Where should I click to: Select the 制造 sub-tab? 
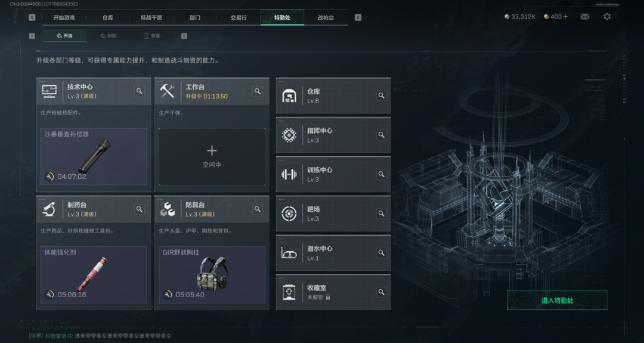pyautogui.click(x=109, y=36)
